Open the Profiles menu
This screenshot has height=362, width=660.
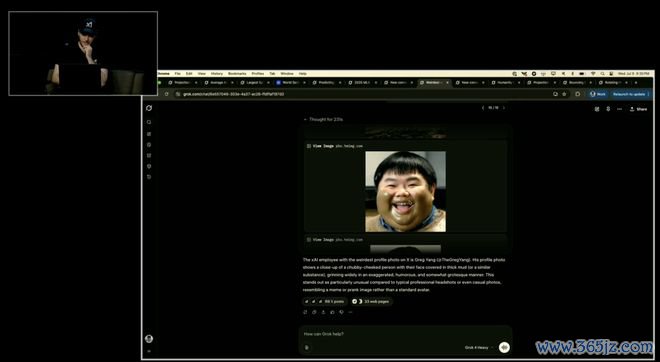click(x=258, y=74)
